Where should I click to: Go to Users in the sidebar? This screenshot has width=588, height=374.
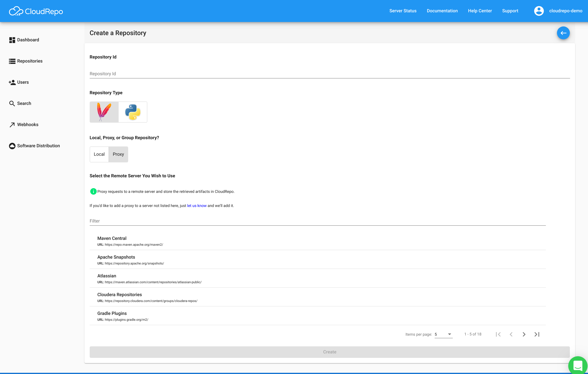point(19,82)
